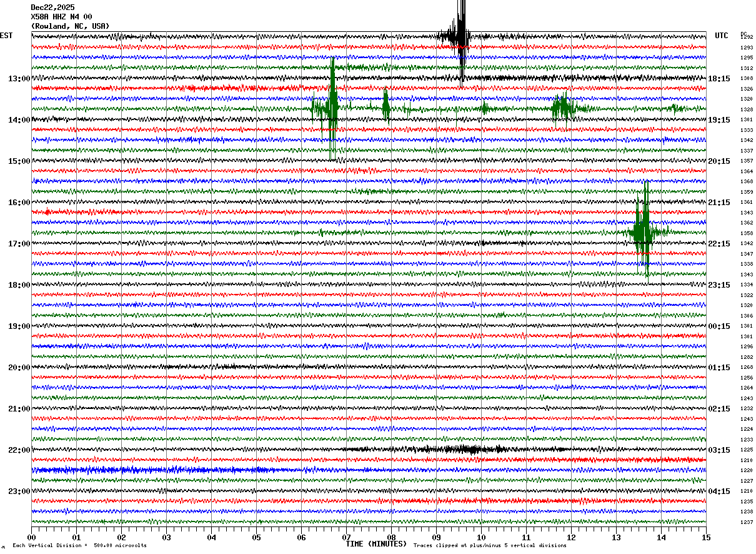This screenshot has width=756, height=554.
Task: Click the vertical division microvolts footnote
Action: pos(79,545)
